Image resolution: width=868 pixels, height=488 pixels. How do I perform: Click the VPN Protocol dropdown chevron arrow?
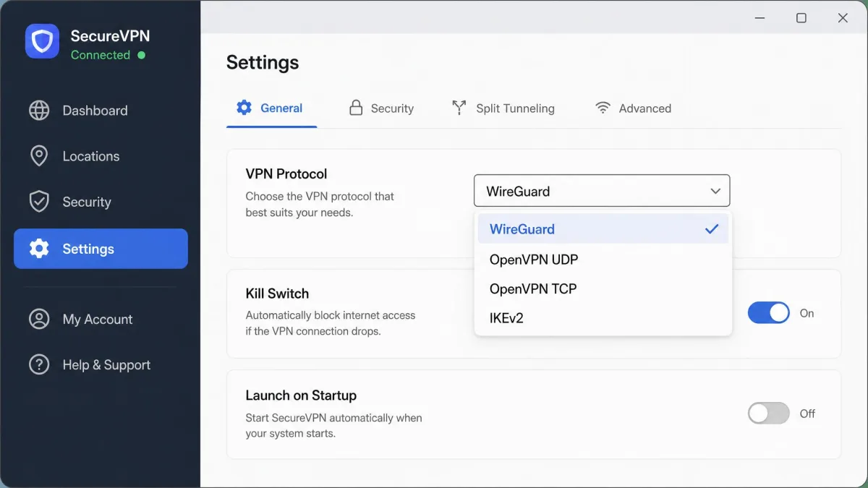[715, 191]
